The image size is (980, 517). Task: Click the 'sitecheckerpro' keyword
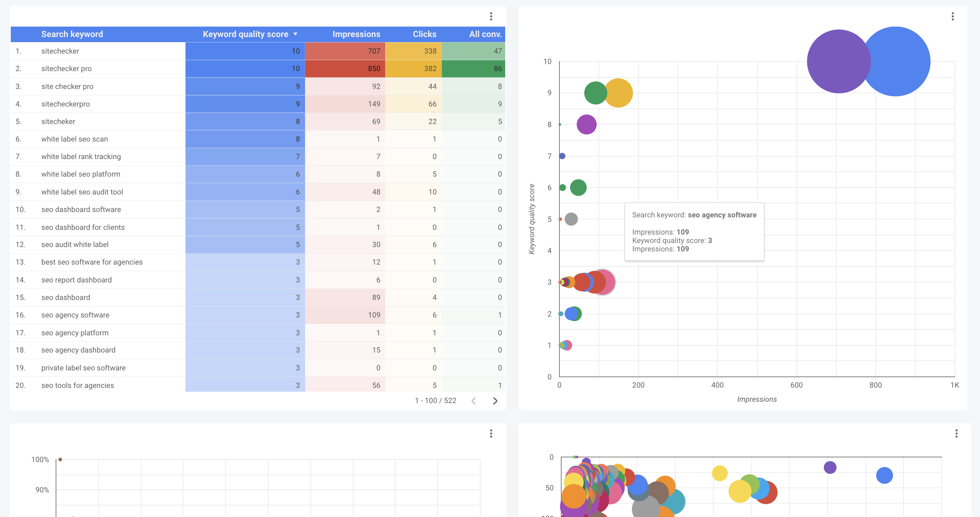click(65, 104)
